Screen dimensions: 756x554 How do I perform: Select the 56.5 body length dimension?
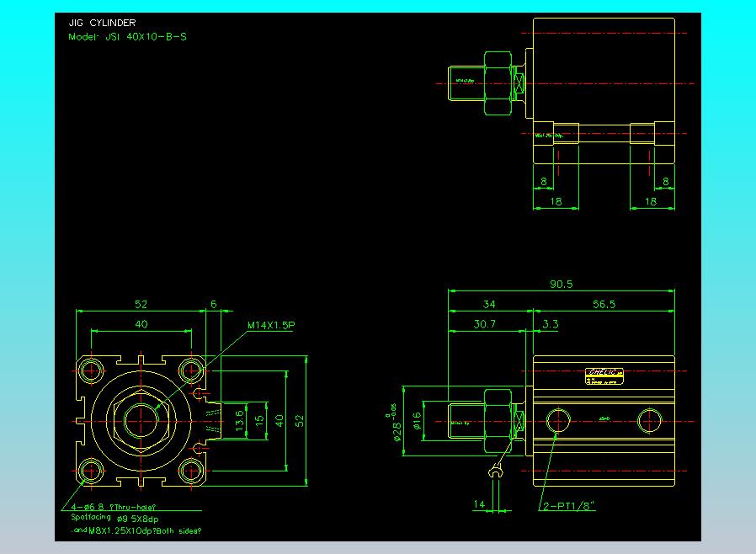click(604, 305)
